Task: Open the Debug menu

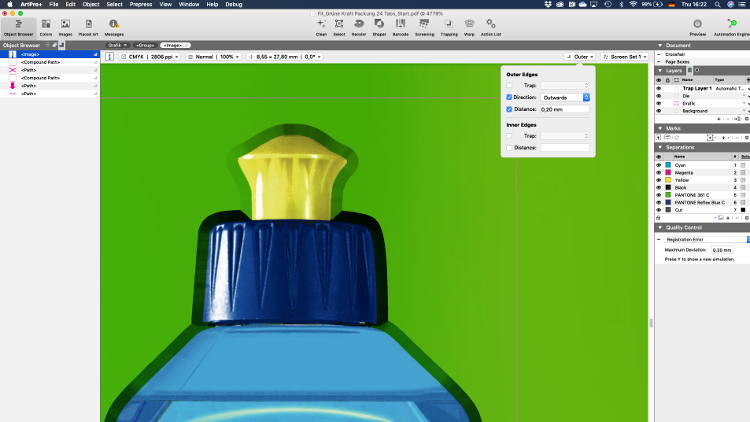Action: (x=234, y=4)
